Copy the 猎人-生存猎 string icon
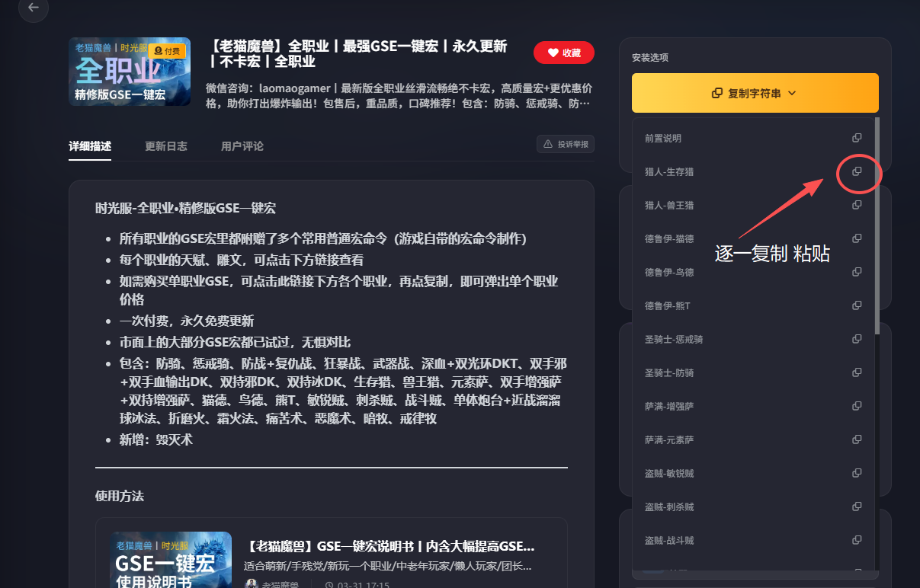 857,171
